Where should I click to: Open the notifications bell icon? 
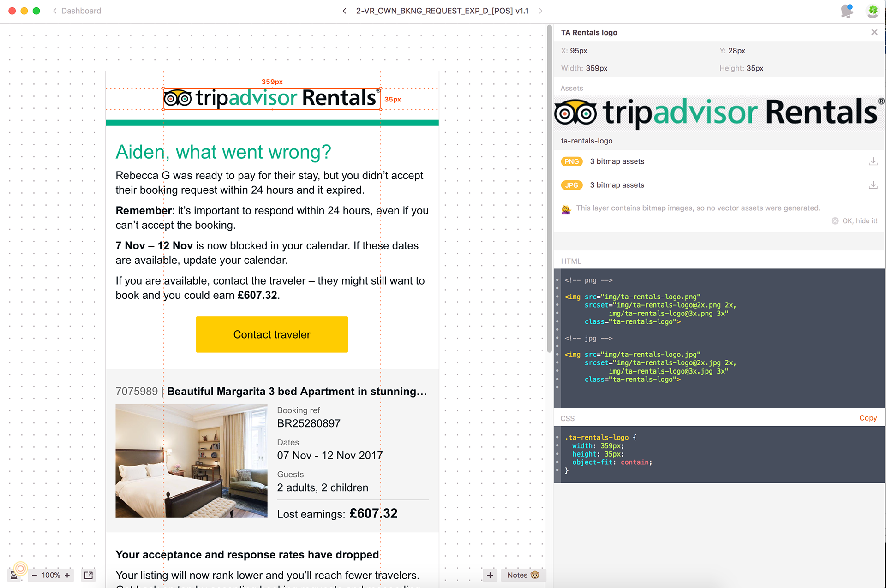(847, 11)
